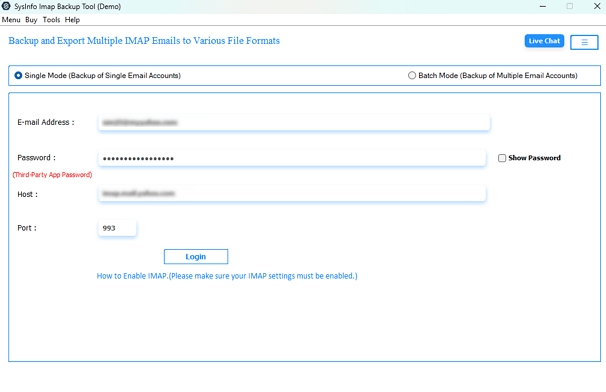Close the SysInfo Imap Backup Tool window
Screen dimensions: 606x392
click(x=597, y=6)
